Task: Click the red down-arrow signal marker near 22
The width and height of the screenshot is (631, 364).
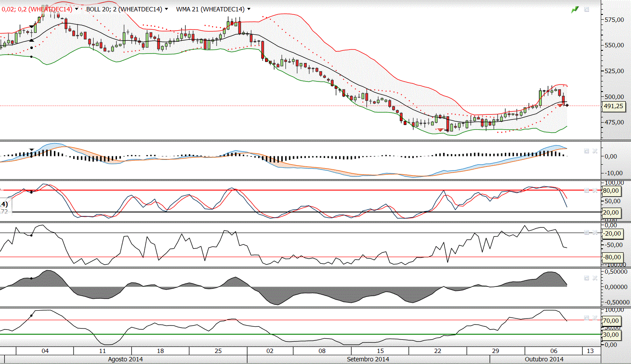Action: tap(440, 130)
